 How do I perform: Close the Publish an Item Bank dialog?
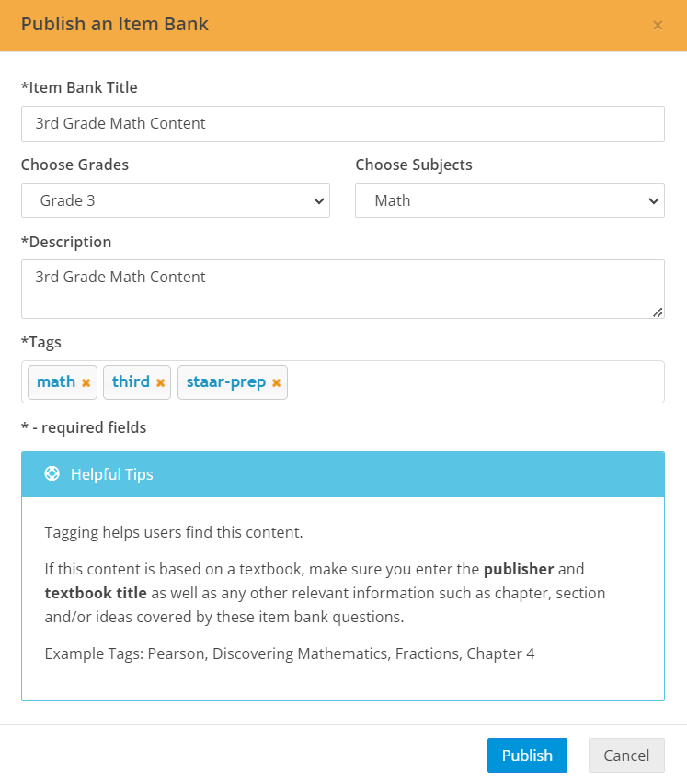coord(658,25)
